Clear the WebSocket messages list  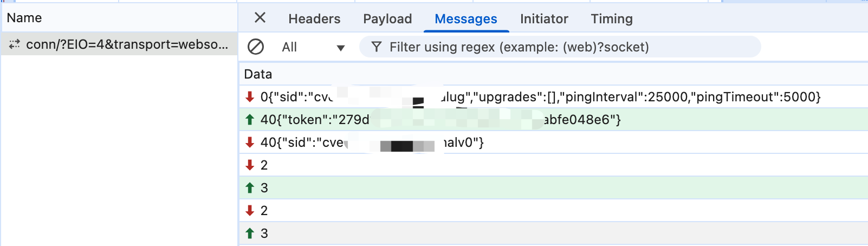[x=256, y=47]
